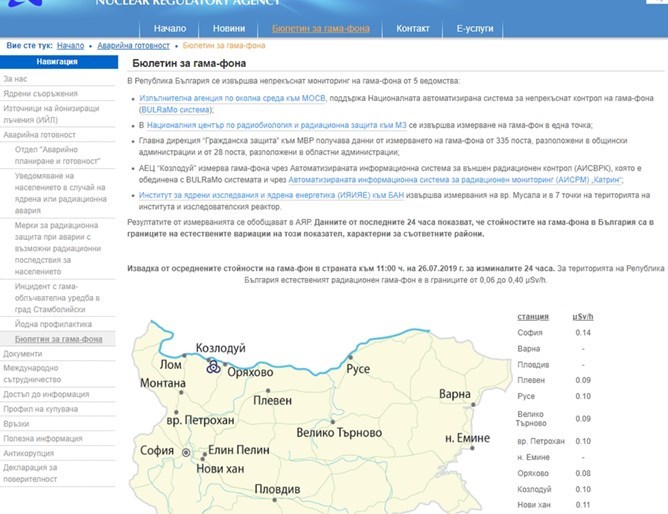The height and width of the screenshot is (514, 668).
Task: Click the Kozloduy nuclear plant map icon
Action: coord(213,366)
